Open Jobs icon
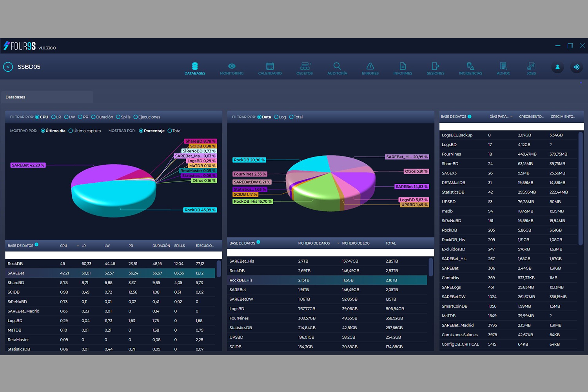The width and height of the screenshot is (588, 392). 531,66
